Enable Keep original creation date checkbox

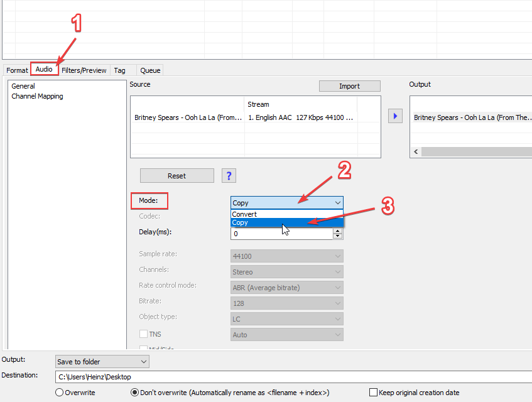(x=374, y=393)
